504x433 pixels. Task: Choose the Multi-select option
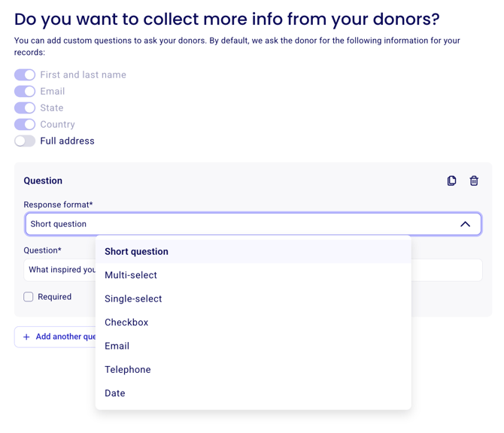click(254, 275)
